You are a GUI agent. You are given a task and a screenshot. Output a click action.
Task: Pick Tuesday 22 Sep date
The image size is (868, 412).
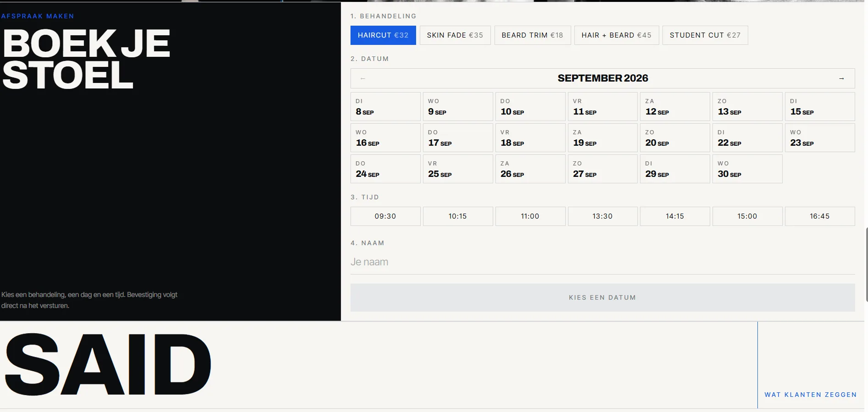pyautogui.click(x=747, y=138)
